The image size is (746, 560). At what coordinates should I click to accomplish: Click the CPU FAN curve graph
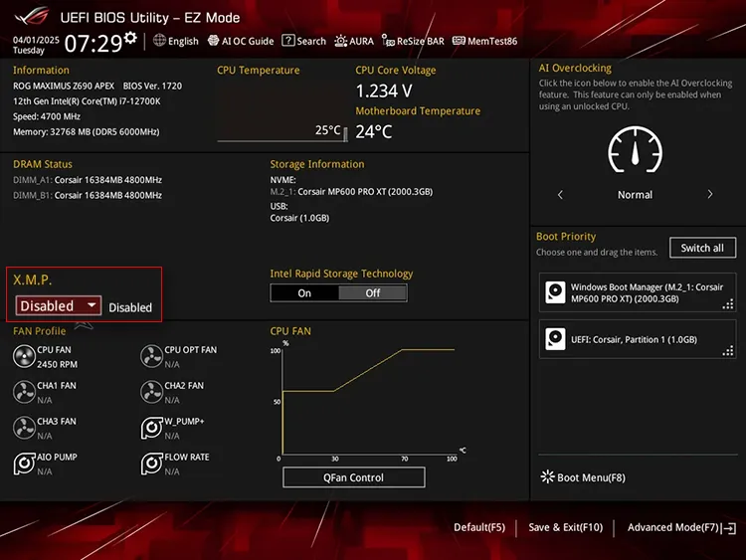click(x=369, y=402)
